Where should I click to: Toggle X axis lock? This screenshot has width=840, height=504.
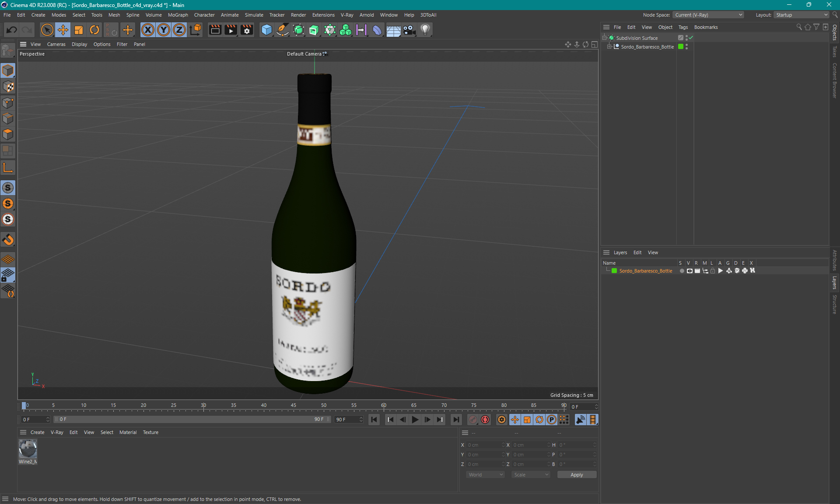(x=148, y=30)
